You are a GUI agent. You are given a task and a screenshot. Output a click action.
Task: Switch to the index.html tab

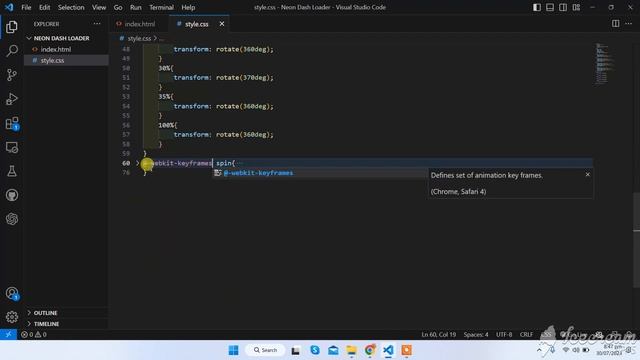click(x=139, y=24)
